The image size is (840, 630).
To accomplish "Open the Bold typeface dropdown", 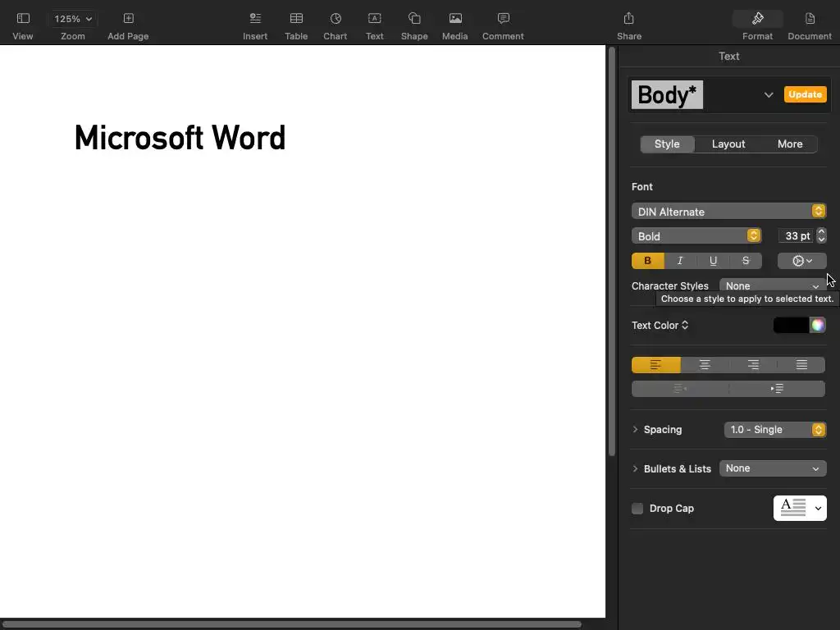I will pyautogui.click(x=696, y=236).
